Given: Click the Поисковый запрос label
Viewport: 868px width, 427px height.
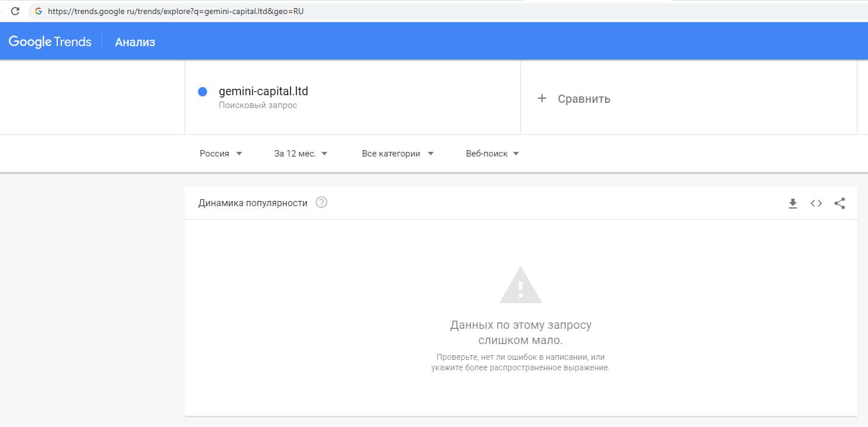Looking at the screenshot, I should pyautogui.click(x=258, y=106).
